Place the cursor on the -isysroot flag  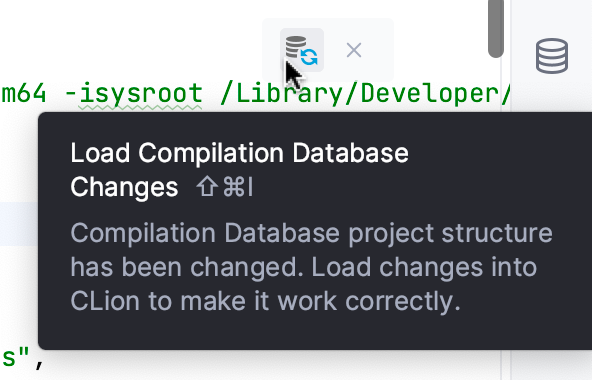134,94
